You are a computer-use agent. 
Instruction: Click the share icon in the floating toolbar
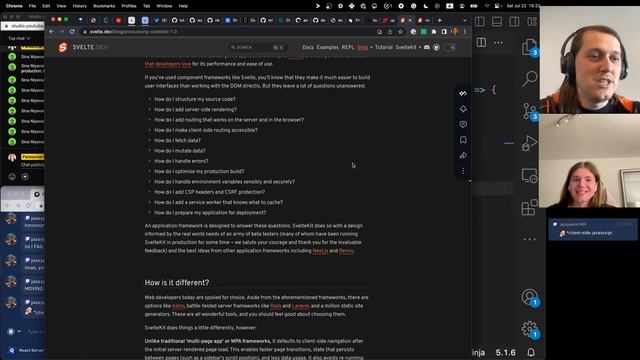(463, 156)
